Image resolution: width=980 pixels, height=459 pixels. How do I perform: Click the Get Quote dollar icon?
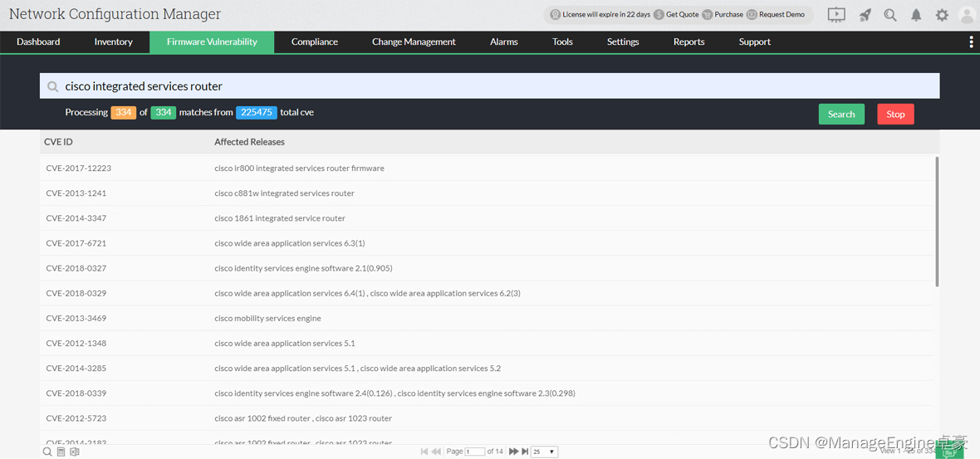pyautogui.click(x=659, y=14)
